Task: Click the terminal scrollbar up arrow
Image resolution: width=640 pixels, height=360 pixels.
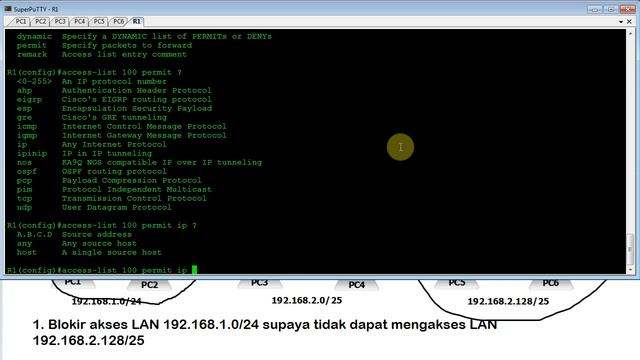Action: click(631, 33)
